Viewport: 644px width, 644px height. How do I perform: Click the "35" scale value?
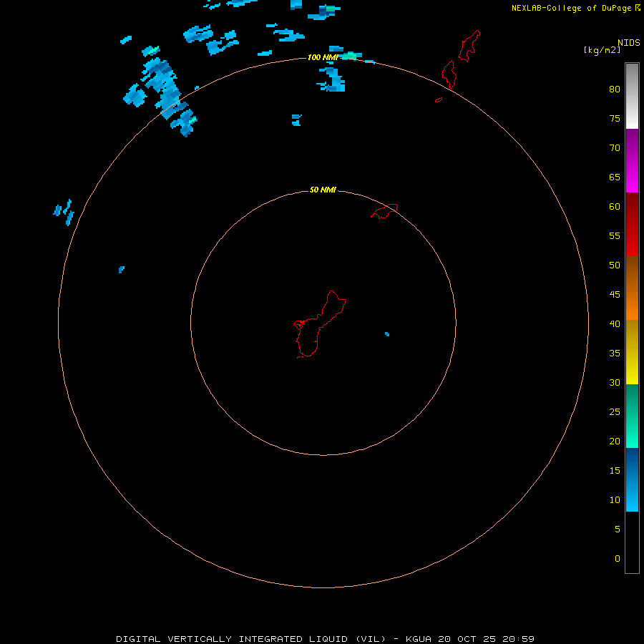coord(615,353)
